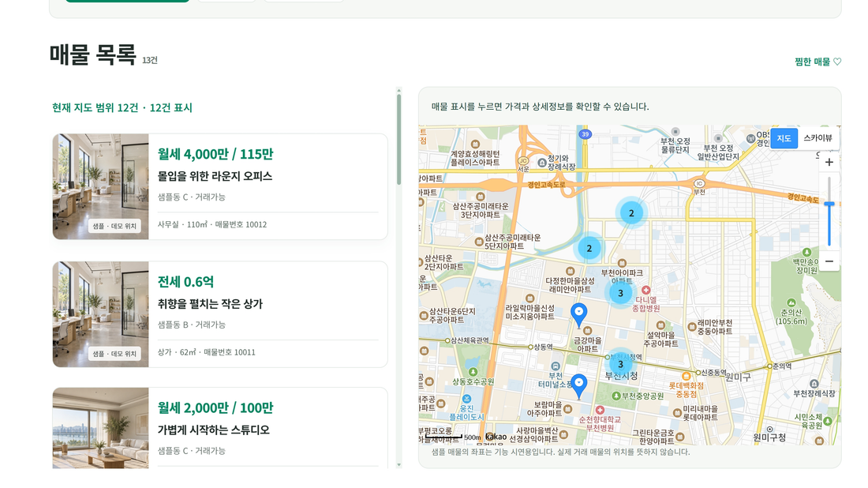Image resolution: width=868 pixels, height=488 pixels.
Task: Click the listing panel scrollbar thumb
Action: [x=398, y=140]
